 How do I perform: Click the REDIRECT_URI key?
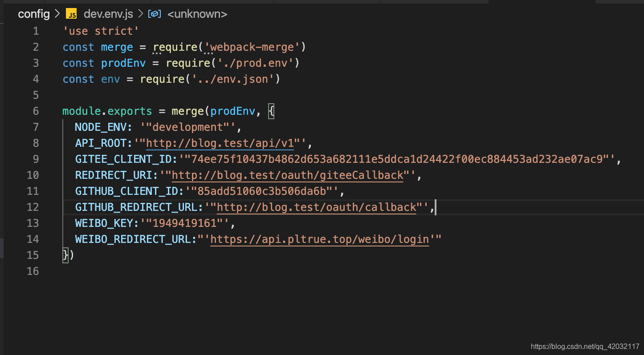click(114, 175)
